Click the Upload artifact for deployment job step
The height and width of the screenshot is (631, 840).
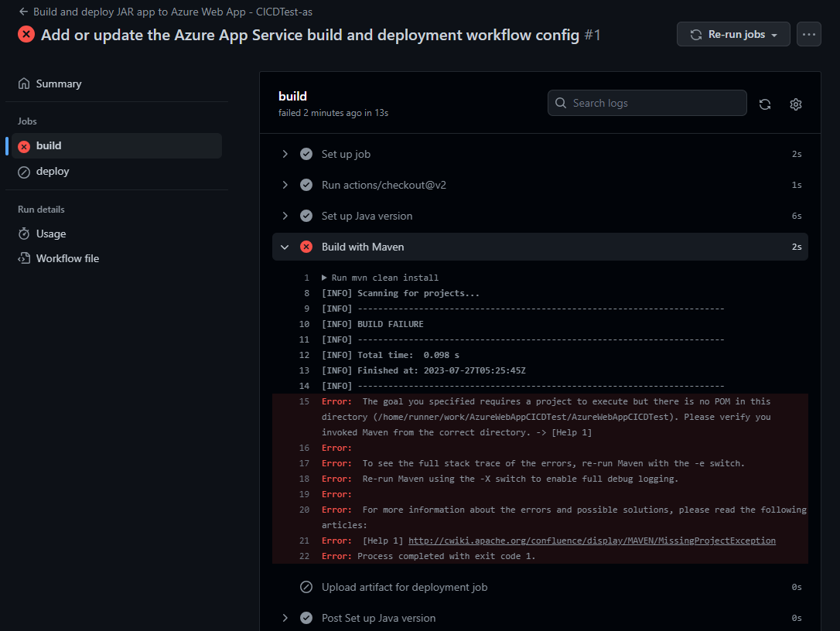[x=405, y=587]
